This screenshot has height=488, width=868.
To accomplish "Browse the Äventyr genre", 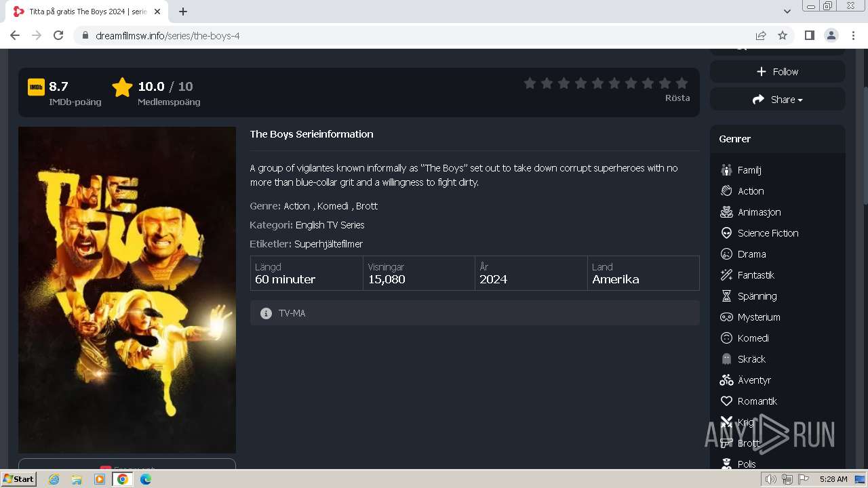I will coord(754,380).
